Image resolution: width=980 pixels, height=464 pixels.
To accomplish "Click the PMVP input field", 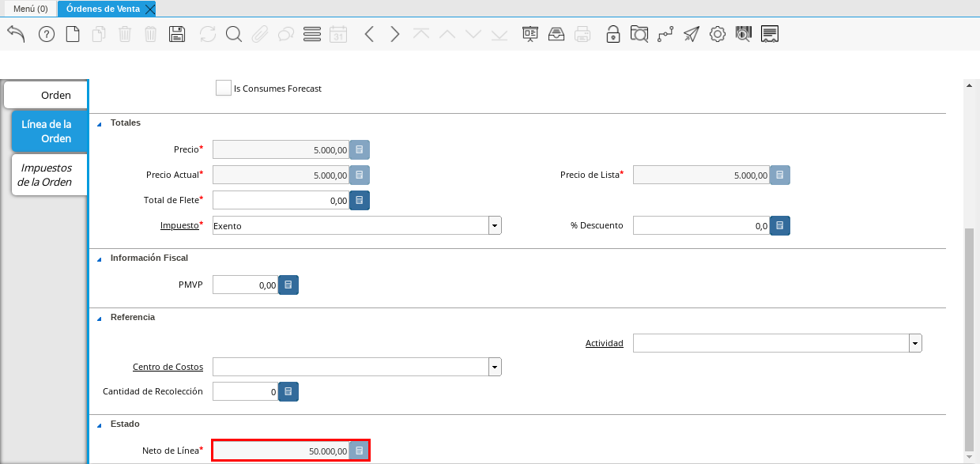I will [x=246, y=285].
